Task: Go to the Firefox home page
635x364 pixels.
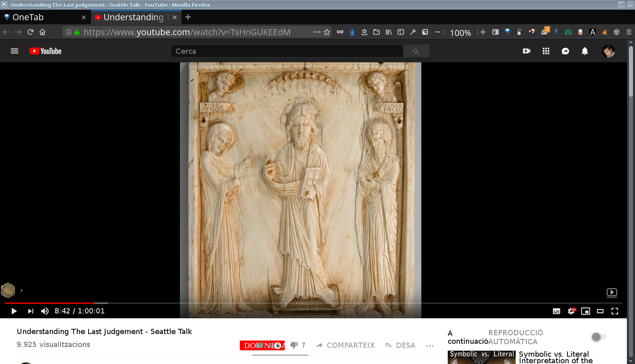Action: click(42, 32)
